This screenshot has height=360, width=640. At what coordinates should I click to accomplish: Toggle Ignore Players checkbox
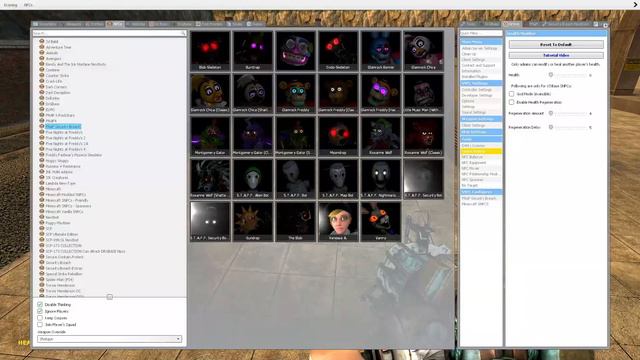[x=40, y=311]
